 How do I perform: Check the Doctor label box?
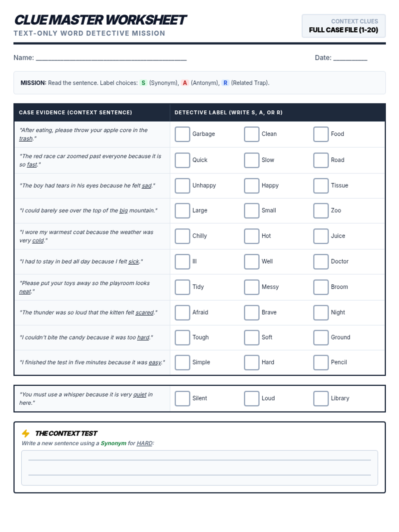point(321,261)
